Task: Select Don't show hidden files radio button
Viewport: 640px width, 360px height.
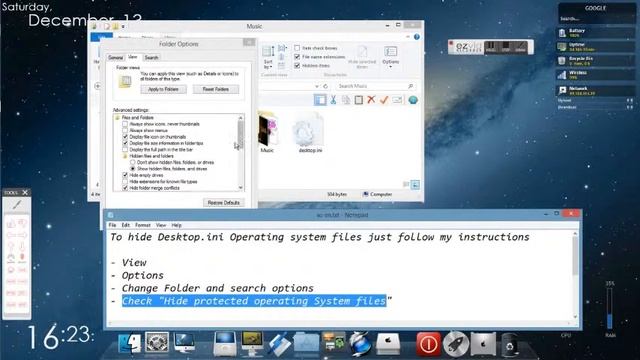Action: tap(133, 162)
